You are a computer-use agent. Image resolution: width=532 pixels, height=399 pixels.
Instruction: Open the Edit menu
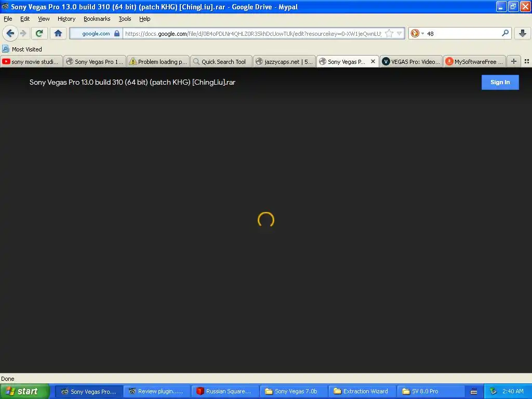click(x=25, y=19)
